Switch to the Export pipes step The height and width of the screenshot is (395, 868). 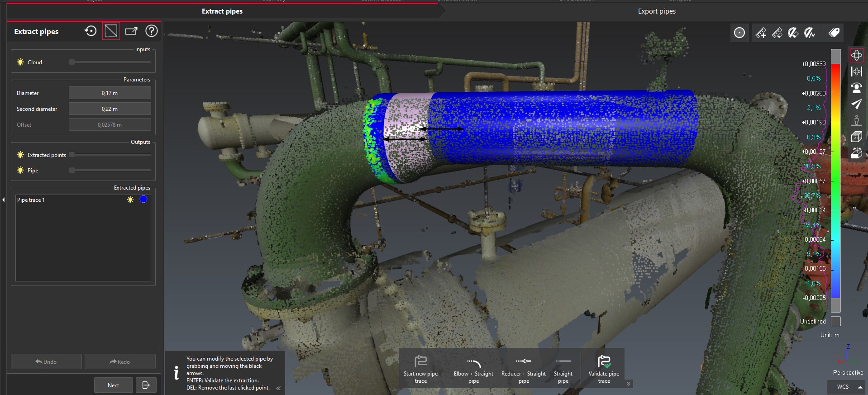point(657,11)
